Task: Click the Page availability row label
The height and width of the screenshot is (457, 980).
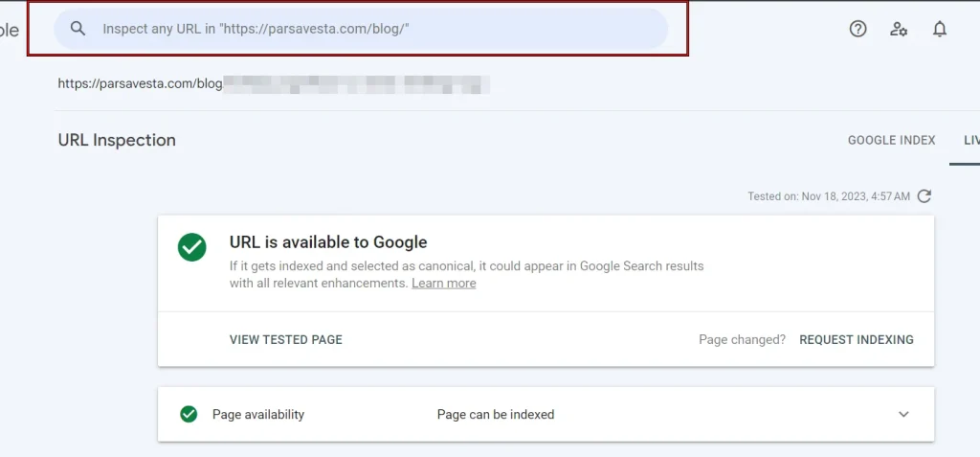Action: coord(258,415)
